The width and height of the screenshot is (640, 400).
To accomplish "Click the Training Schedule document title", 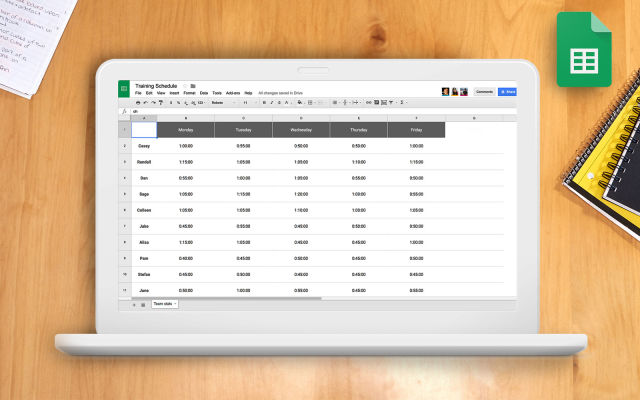I will (159, 86).
